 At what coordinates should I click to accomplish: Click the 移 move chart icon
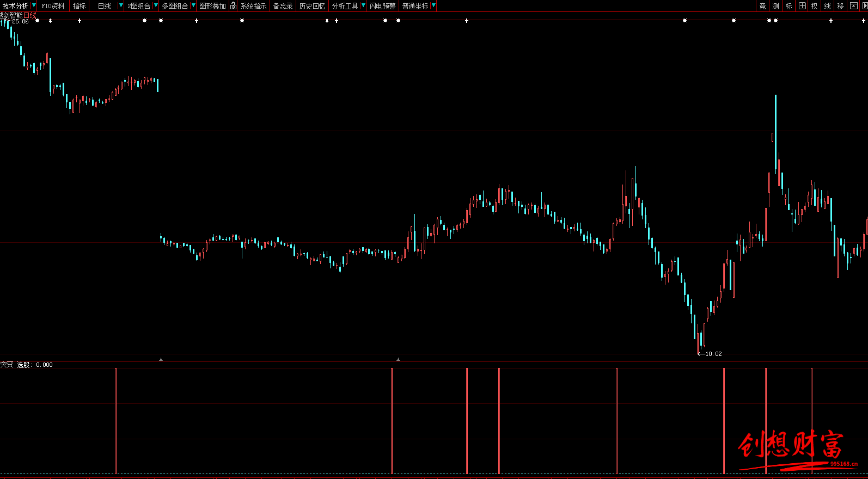click(x=841, y=6)
